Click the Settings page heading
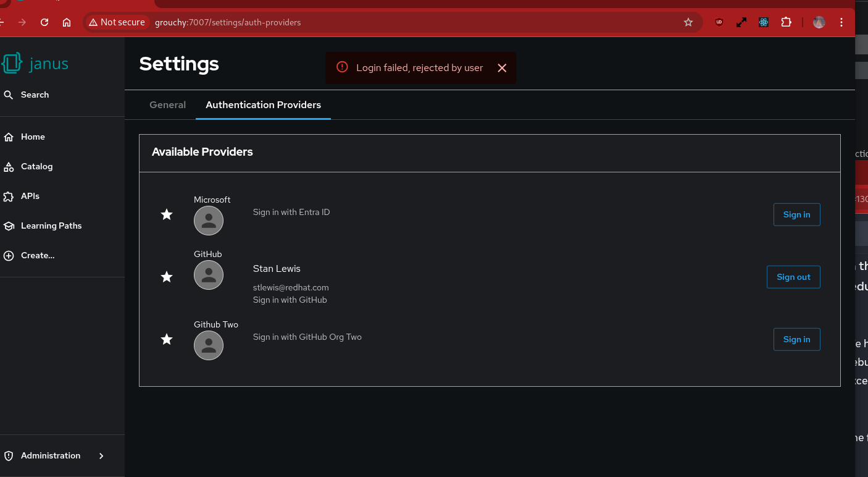 179,64
